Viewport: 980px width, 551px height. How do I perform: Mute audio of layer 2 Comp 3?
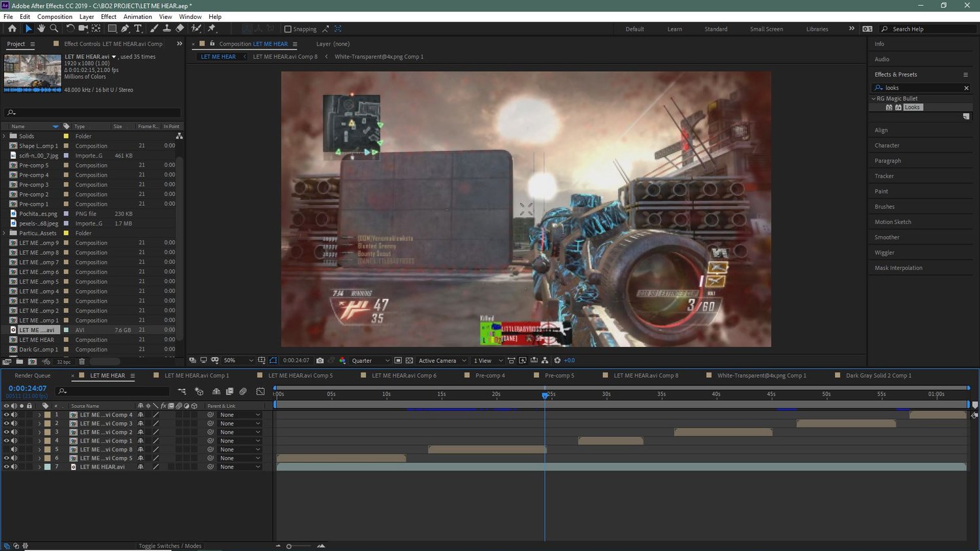(14, 424)
